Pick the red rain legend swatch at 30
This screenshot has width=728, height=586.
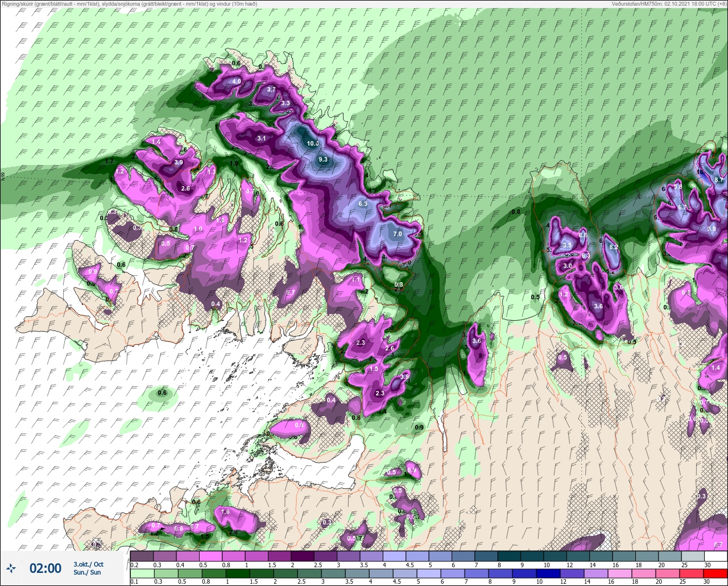pyautogui.click(x=715, y=572)
